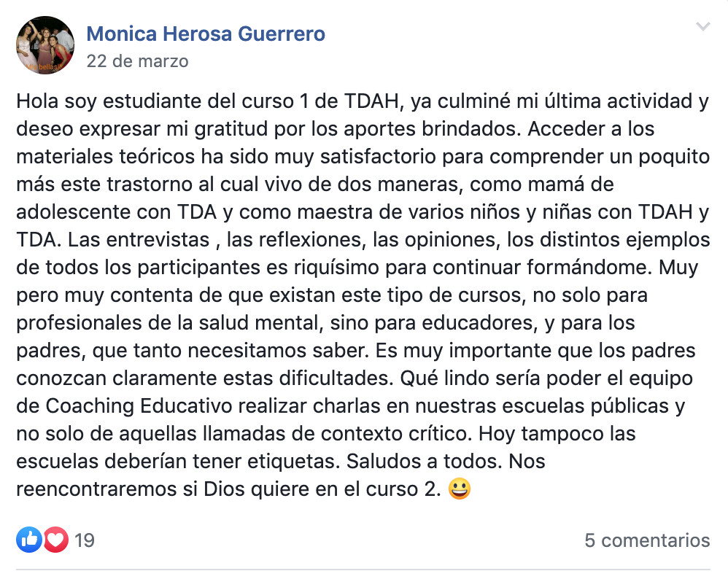Open Monica Herosa Guerrero's profile picture

[x=45, y=45]
